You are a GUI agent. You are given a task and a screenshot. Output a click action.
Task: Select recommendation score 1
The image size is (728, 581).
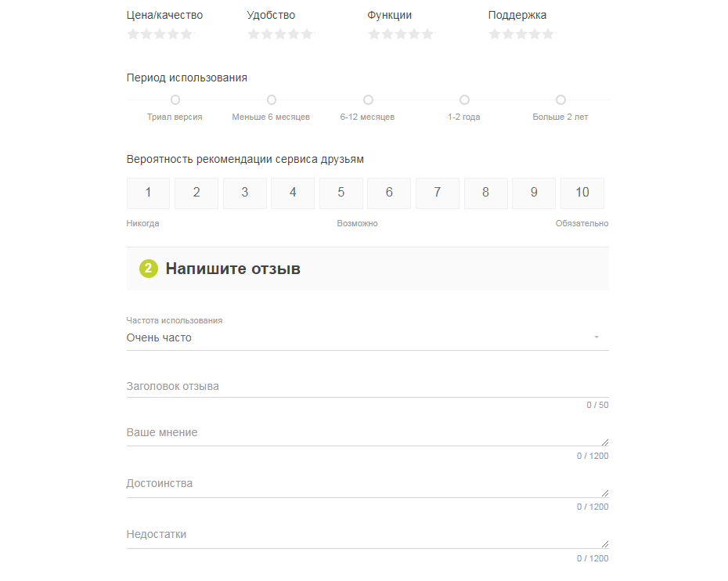148,193
